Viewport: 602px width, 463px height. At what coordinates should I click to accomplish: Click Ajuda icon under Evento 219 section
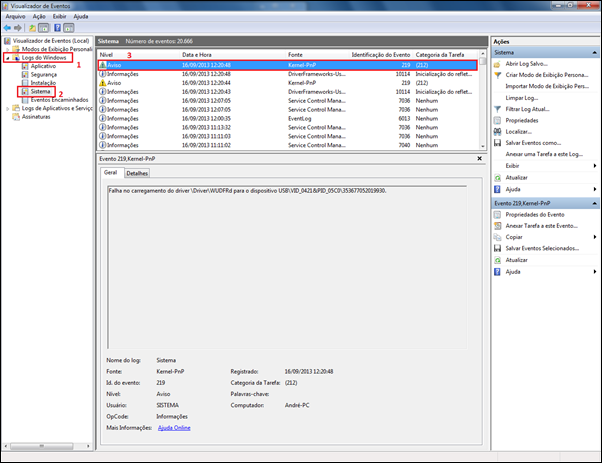click(497, 272)
